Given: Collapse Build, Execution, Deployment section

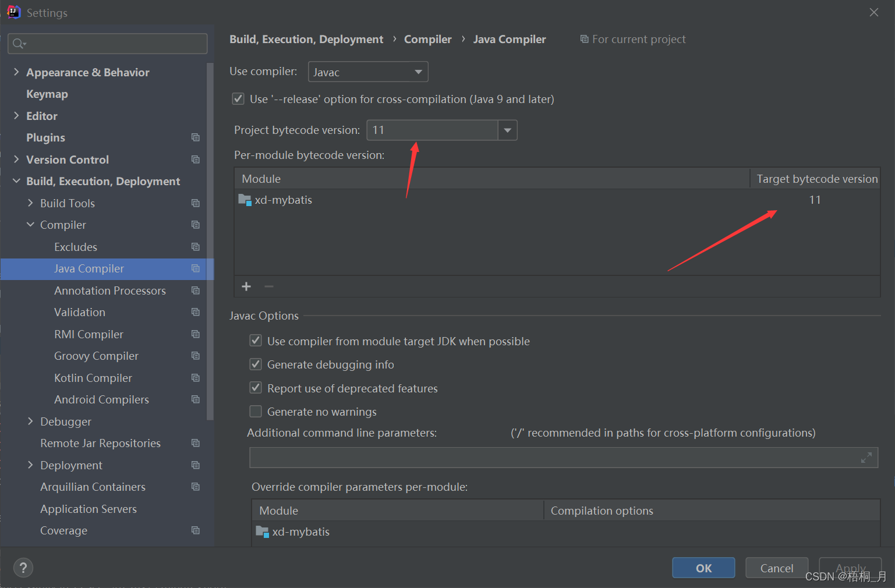Looking at the screenshot, I should pos(16,181).
